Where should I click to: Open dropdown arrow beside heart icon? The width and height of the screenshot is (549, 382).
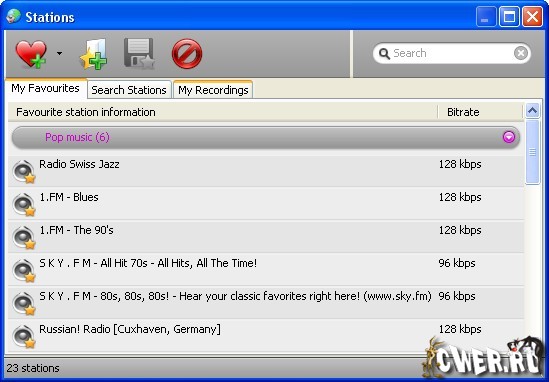60,54
